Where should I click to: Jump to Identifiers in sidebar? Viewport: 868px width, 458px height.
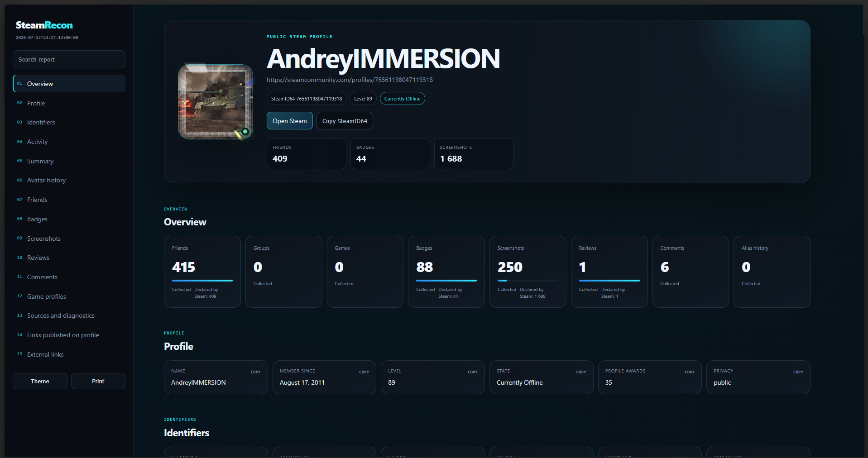click(x=69, y=122)
